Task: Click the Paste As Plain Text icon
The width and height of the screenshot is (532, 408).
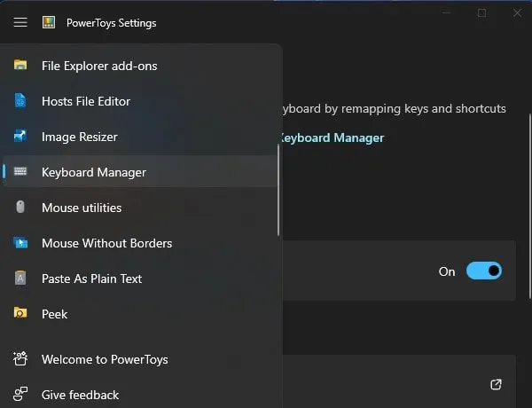Action: click(x=20, y=278)
